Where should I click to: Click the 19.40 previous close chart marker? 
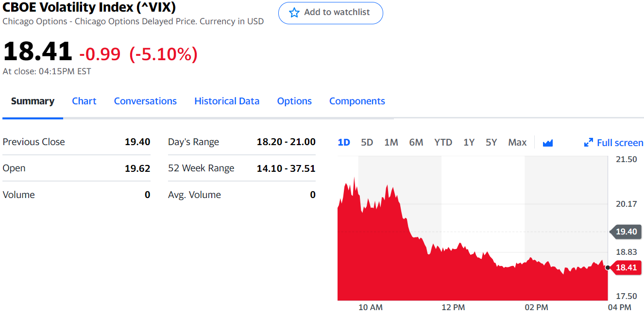(626, 232)
